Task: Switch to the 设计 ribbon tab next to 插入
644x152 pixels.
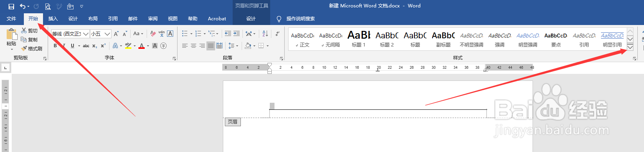Action: pos(73,19)
